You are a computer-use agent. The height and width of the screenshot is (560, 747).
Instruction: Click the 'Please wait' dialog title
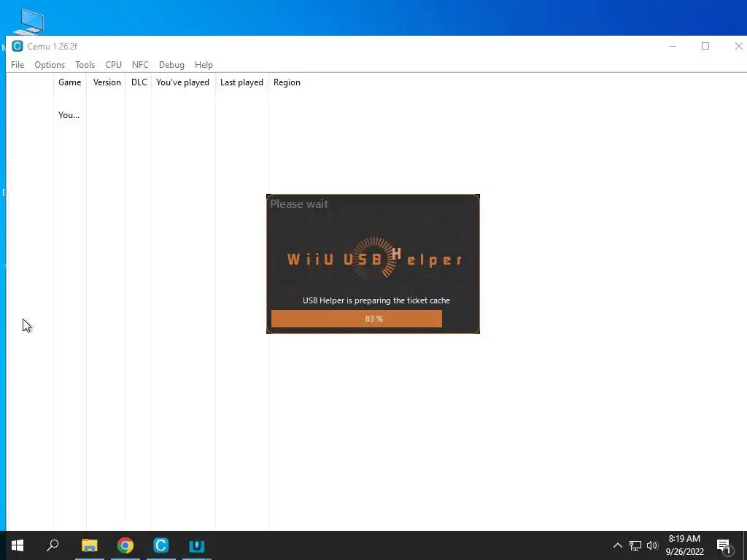298,204
